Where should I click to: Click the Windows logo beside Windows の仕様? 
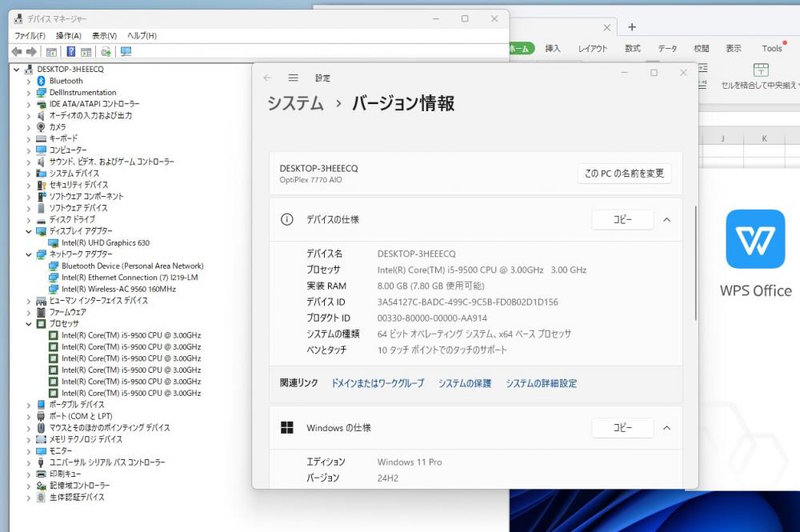[x=287, y=427]
